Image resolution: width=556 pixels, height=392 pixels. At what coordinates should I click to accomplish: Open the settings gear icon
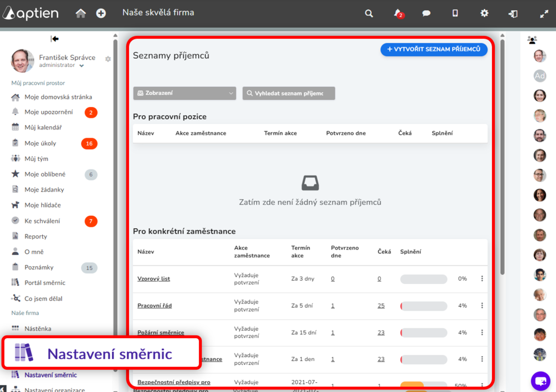(x=484, y=13)
